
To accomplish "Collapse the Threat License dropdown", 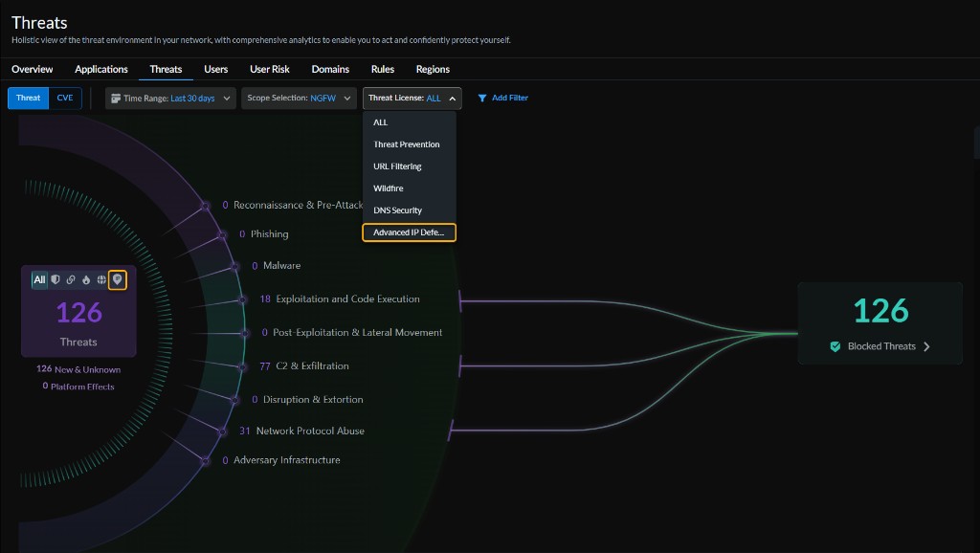I will 412,99.
